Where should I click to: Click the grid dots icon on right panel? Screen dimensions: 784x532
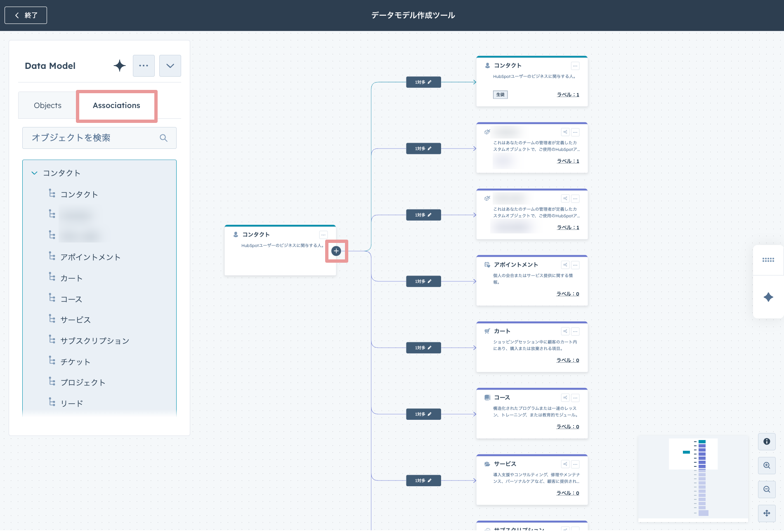(768, 260)
